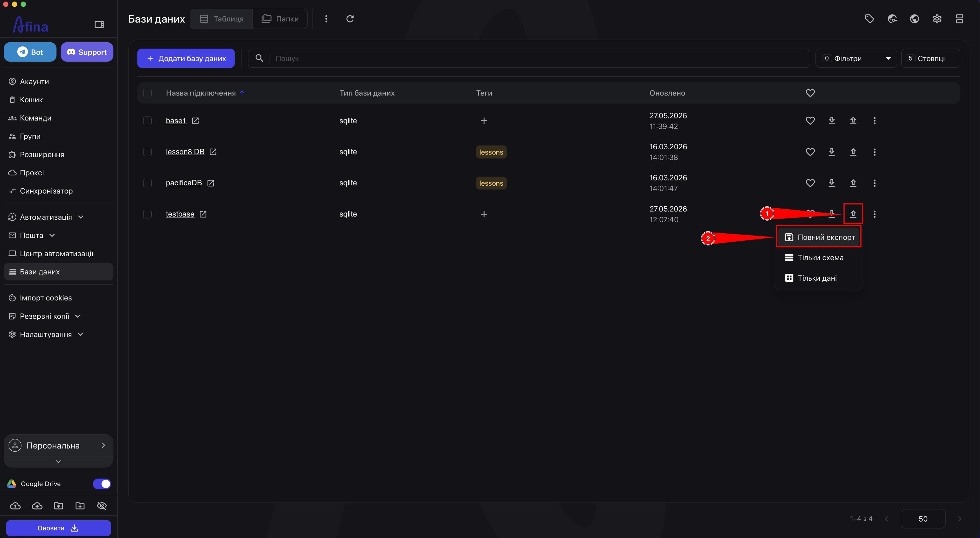
Task: Open the globe icon in top toolbar
Action: click(x=915, y=19)
